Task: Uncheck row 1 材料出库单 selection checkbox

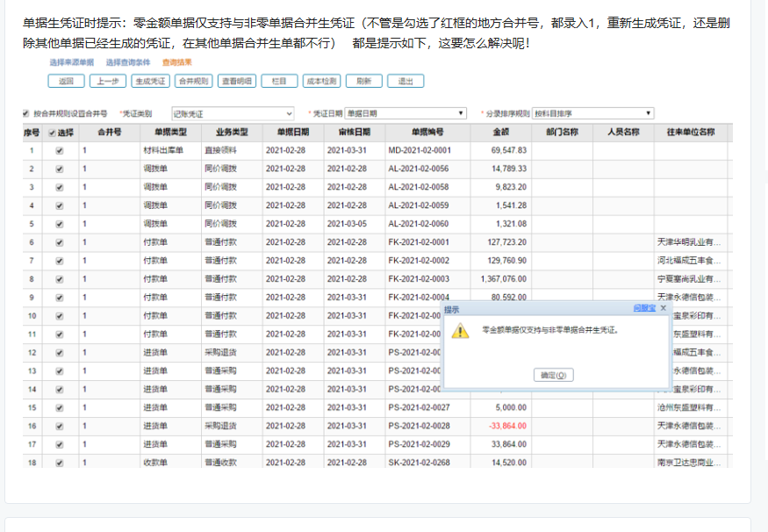Action: (x=59, y=150)
